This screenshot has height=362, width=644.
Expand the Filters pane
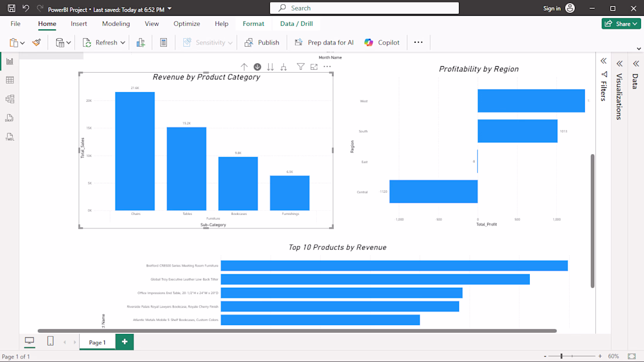click(x=604, y=62)
